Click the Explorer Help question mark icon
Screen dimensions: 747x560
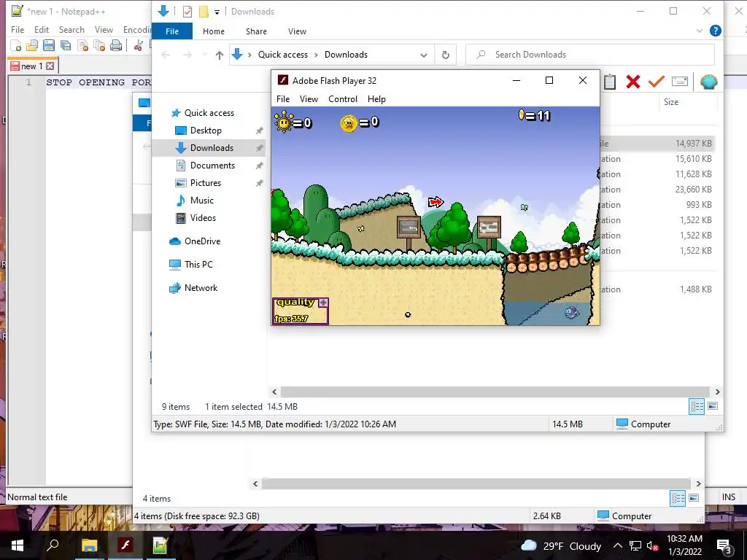pos(715,31)
